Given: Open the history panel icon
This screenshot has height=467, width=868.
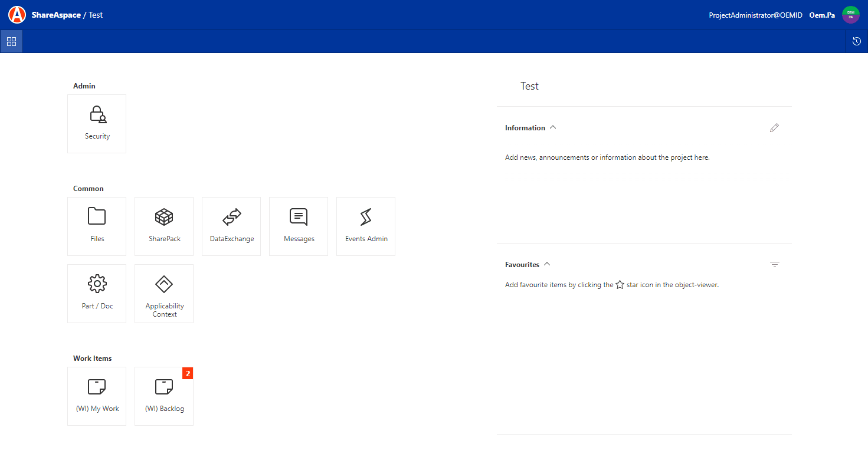Looking at the screenshot, I should (x=857, y=41).
